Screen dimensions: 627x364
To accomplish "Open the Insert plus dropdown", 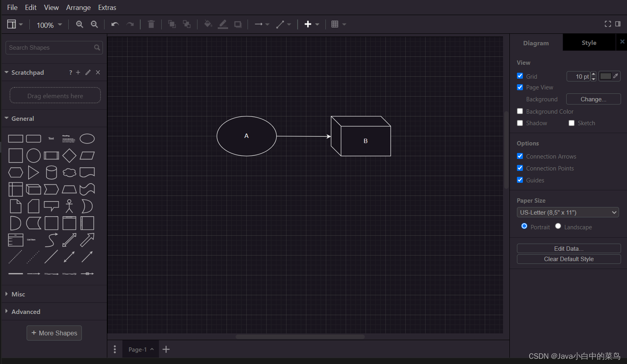I will pyautogui.click(x=312, y=24).
